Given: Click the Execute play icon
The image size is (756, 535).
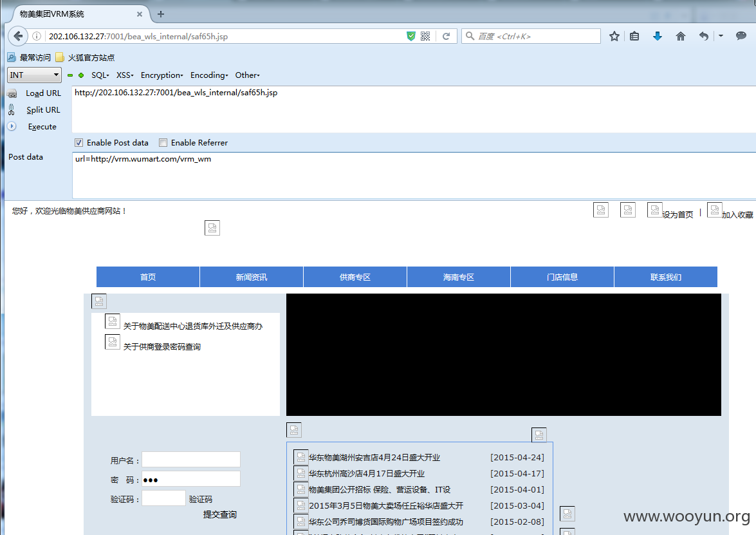Looking at the screenshot, I should [x=12, y=126].
